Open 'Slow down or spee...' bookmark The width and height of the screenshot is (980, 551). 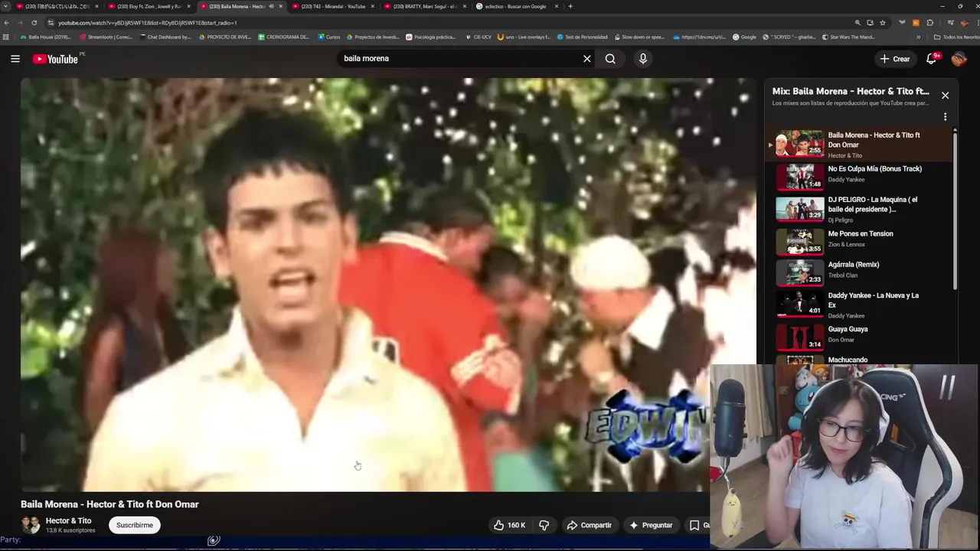pyautogui.click(x=639, y=37)
